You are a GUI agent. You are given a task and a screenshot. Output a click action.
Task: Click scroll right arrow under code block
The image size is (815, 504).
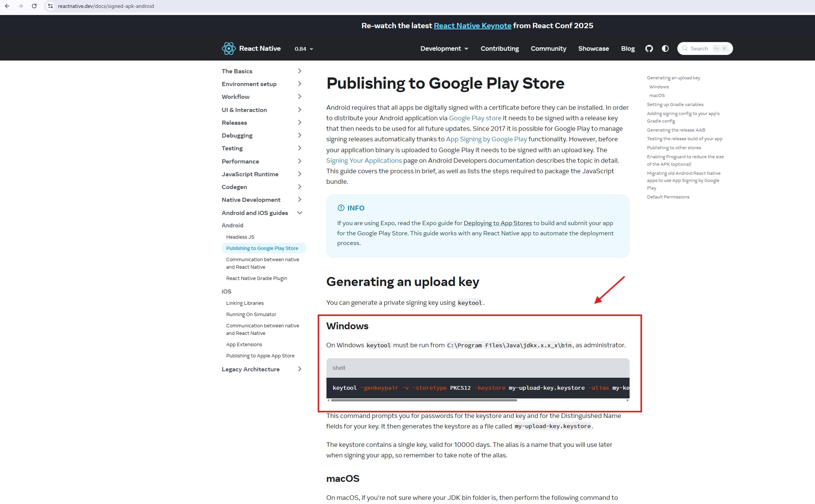627,400
